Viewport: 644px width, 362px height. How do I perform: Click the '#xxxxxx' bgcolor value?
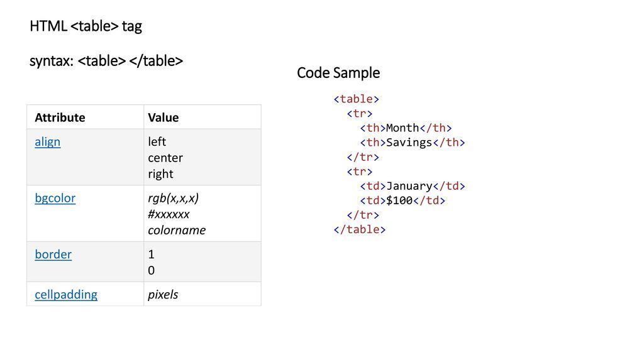click(169, 214)
